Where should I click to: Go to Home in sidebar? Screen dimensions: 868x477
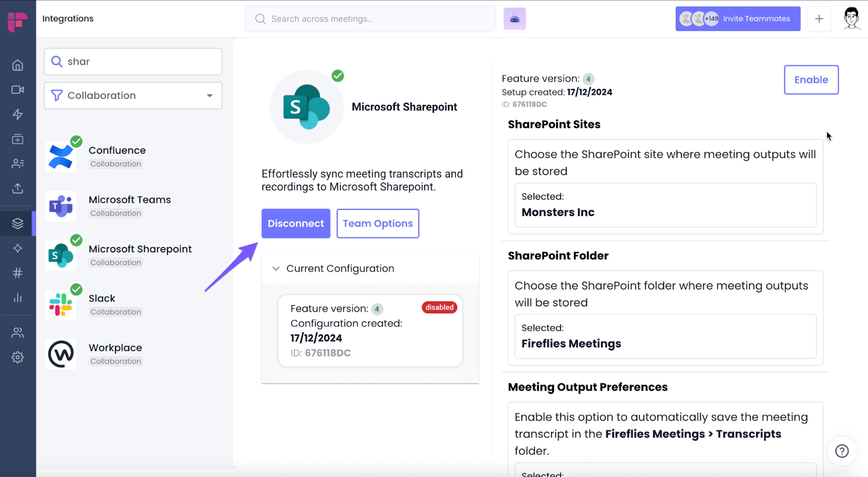click(17, 65)
